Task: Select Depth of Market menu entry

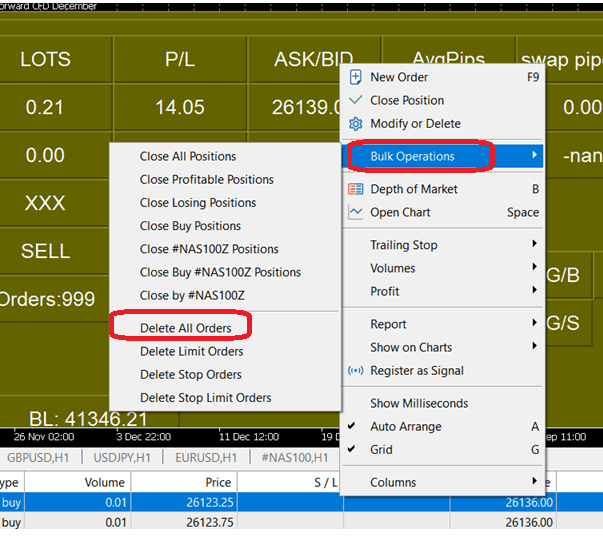Action: click(x=443, y=189)
